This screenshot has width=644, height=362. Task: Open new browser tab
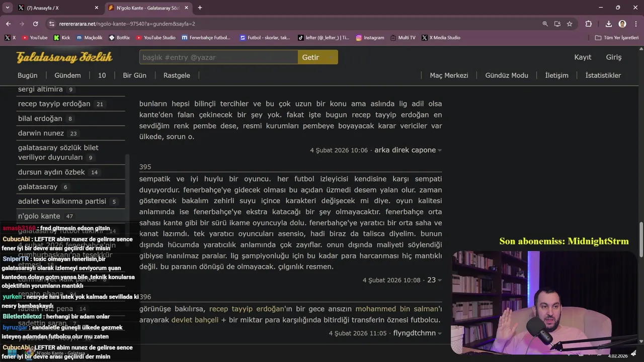pos(200,8)
